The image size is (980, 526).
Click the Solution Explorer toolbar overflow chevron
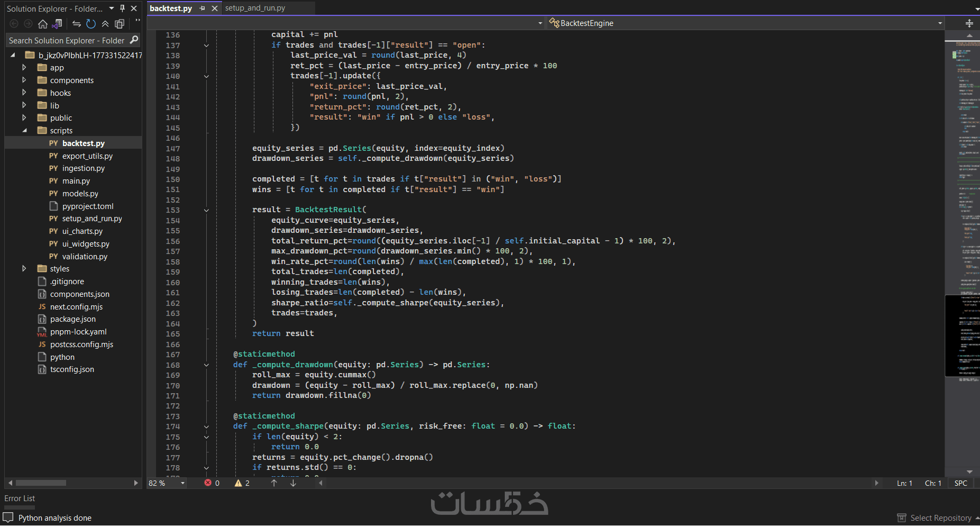click(138, 21)
